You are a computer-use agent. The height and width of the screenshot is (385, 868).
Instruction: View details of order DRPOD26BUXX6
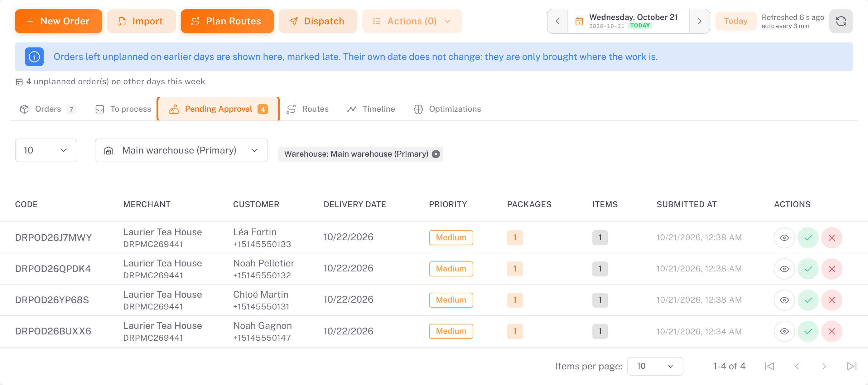(x=784, y=331)
